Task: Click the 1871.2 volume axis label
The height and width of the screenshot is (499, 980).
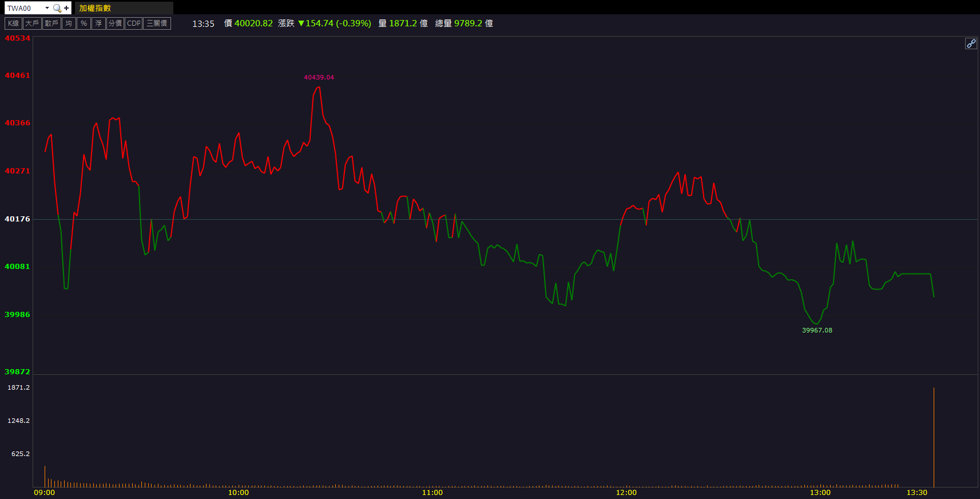Action: [18, 387]
